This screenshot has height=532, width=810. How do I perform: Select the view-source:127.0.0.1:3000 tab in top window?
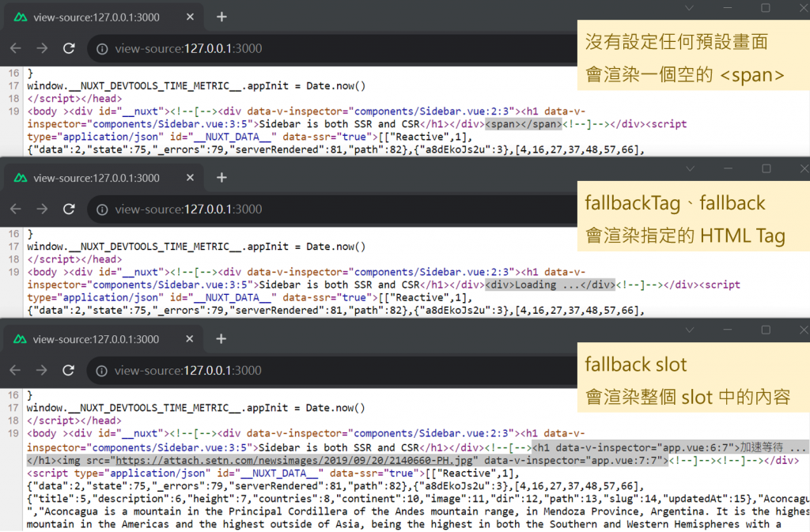coord(104,17)
